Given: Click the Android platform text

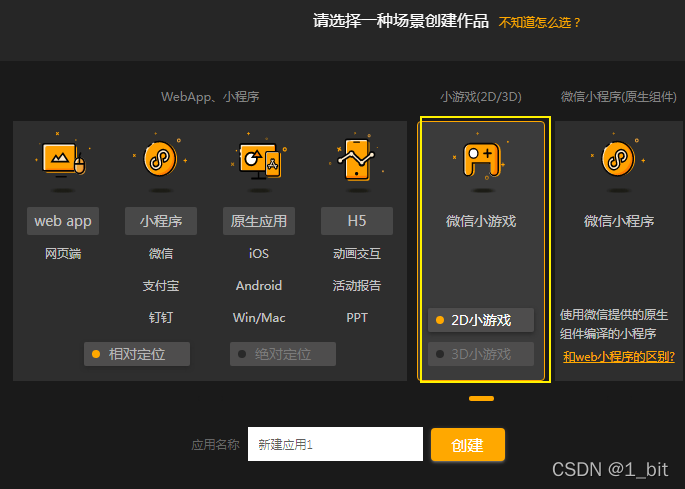Looking at the screenshot, I should 259,286.
